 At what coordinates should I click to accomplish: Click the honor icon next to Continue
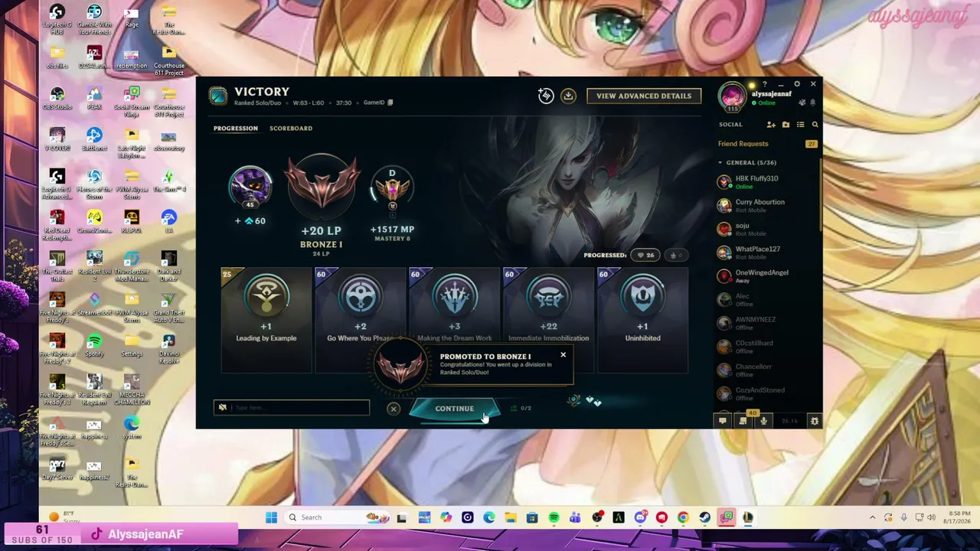point(573,400)
